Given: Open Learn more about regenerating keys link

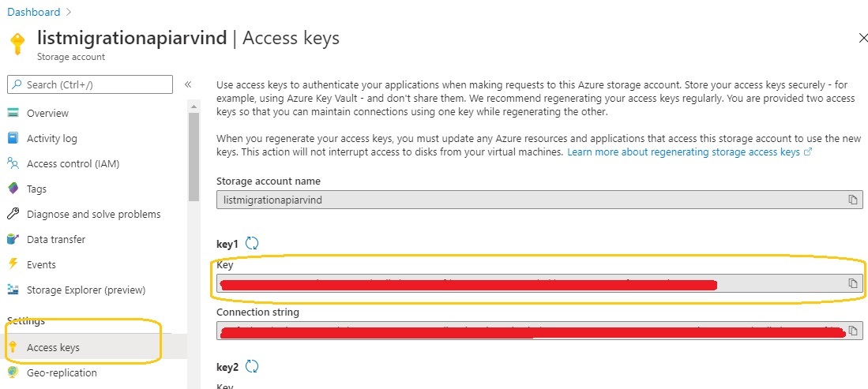Looking at the screenshot, I should point(683,151).
